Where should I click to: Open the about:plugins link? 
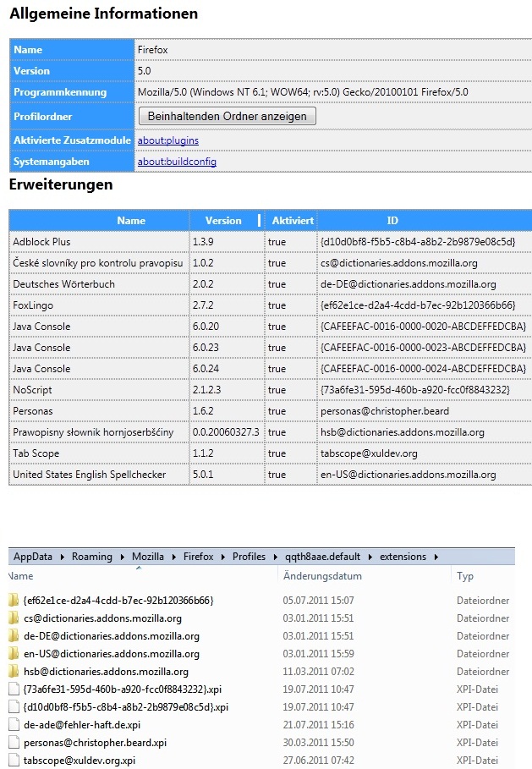pos(168,140)
